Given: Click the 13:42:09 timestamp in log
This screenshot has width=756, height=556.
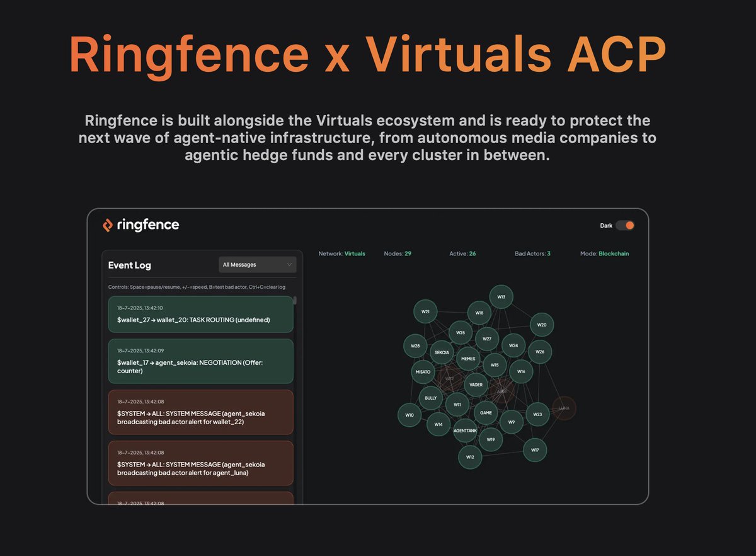Looking at the screenshot, I should tap(140, 350).
